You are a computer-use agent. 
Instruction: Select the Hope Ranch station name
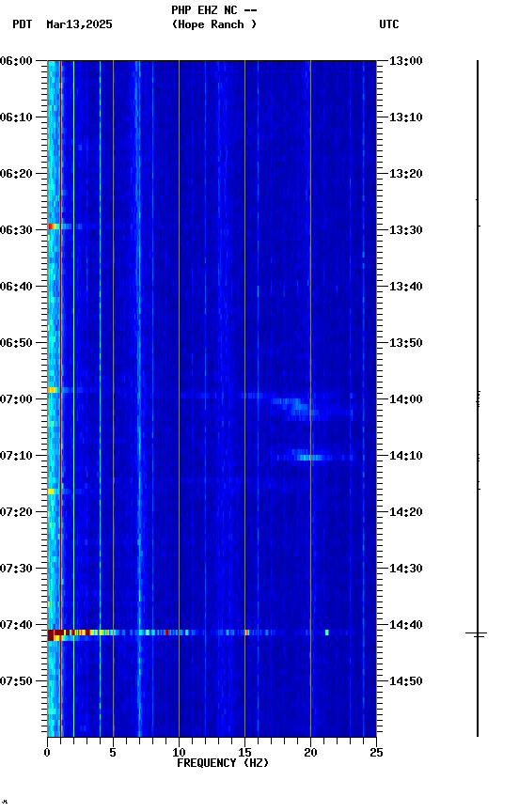pos(214,24)
